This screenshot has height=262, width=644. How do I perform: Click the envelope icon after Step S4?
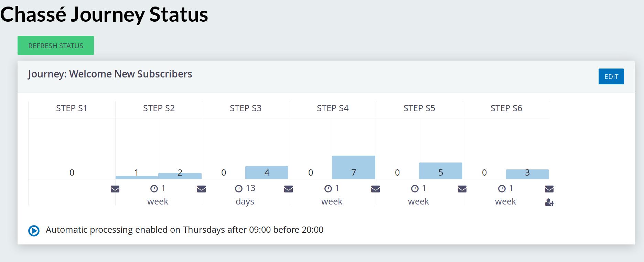click(x=375, y=189)
